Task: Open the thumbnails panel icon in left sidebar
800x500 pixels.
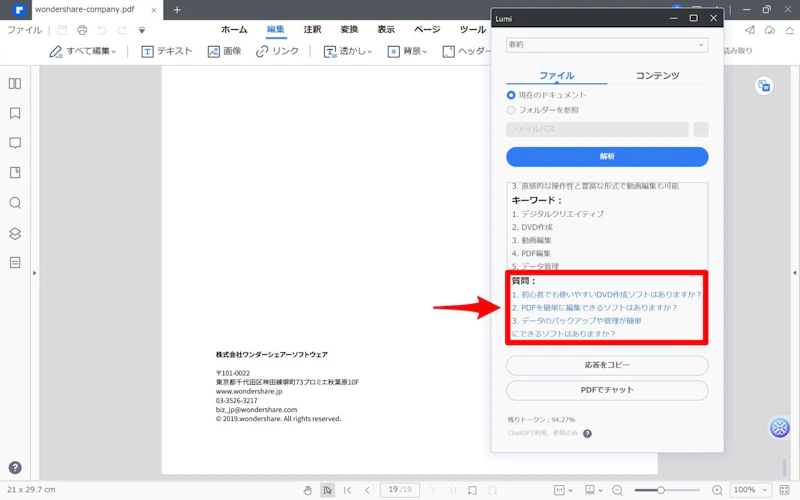Action: [15, 83]
